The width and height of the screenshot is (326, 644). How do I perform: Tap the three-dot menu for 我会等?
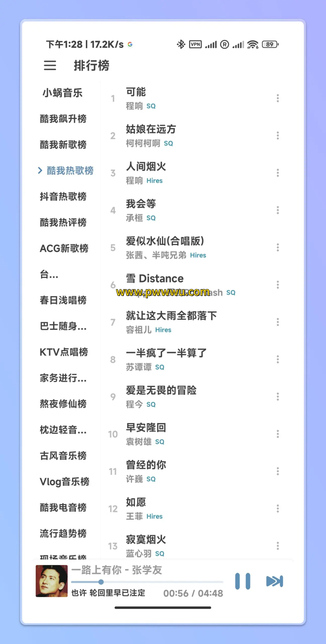click(x=278, y=210)
